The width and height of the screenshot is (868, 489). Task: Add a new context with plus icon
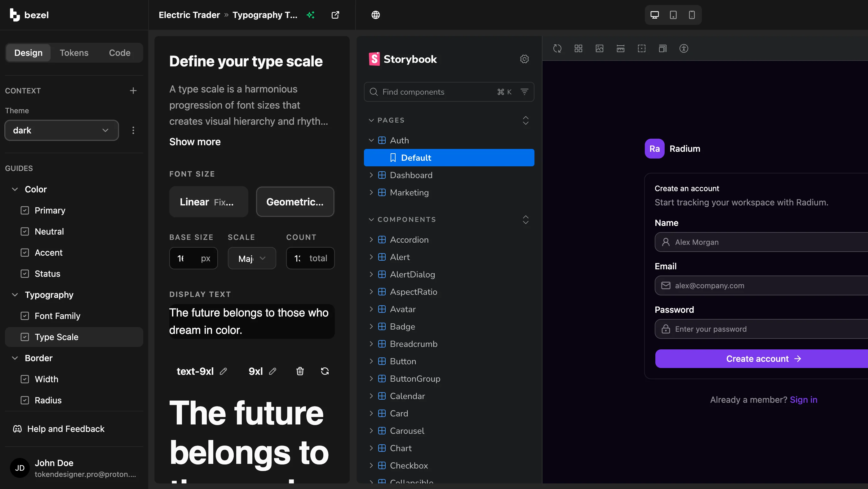pyautogui.click(x=133, y=91)
